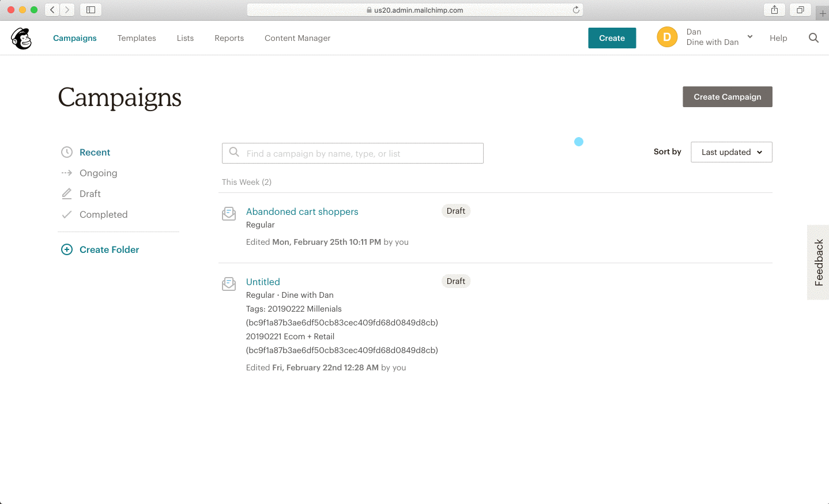The height and width of the screenshot is (504, 829).
Task: Go forward using the Safari forward arrow
Action: tap(67, 10)
